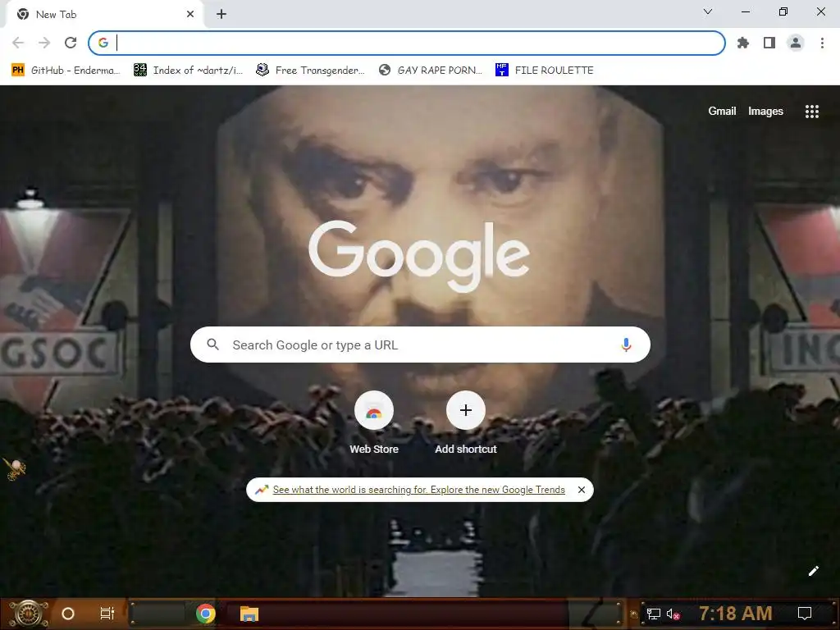The height and width of the screenshot is (630, 840).
Task: Expand the tab search chevron
Action: [x=708, y=11]
